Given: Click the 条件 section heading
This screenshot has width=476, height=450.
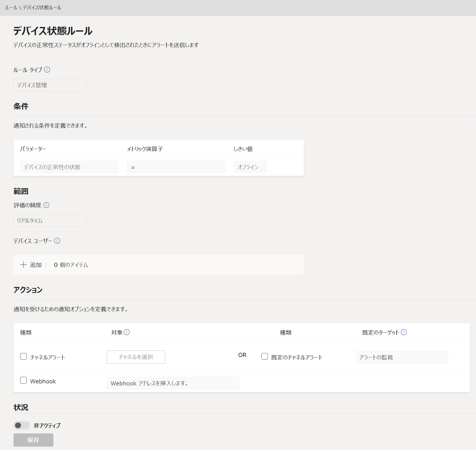Looking at the screenshot, I should click(21, 106).
